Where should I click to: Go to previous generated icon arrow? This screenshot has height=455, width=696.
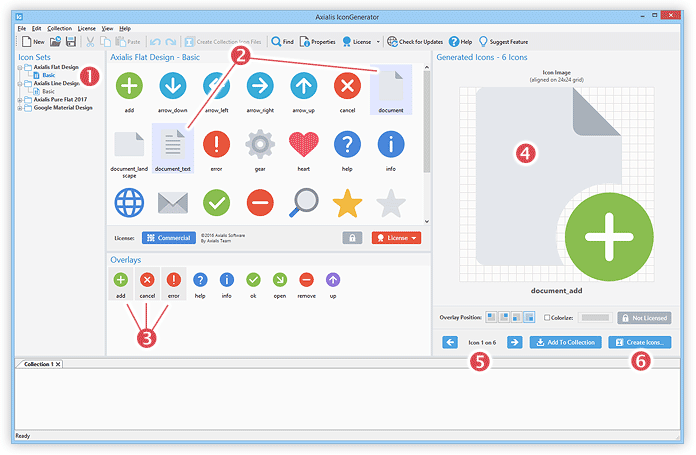450,342
